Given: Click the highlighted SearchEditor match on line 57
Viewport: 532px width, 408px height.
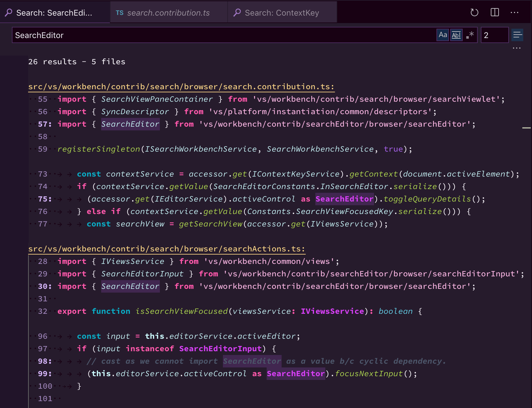Looking at the screenshot, I should pos(130,124).
